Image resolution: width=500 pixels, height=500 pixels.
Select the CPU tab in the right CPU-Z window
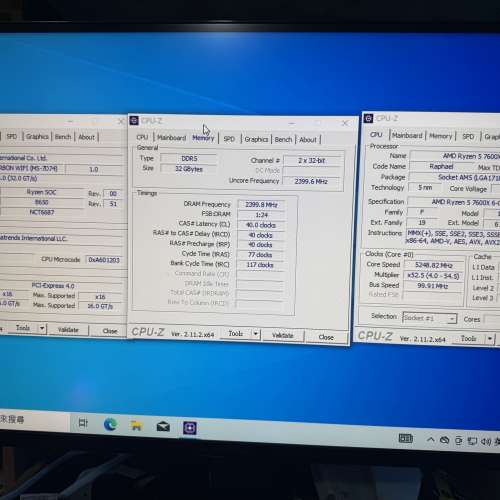pyautogui.click(x=376, y=135)
